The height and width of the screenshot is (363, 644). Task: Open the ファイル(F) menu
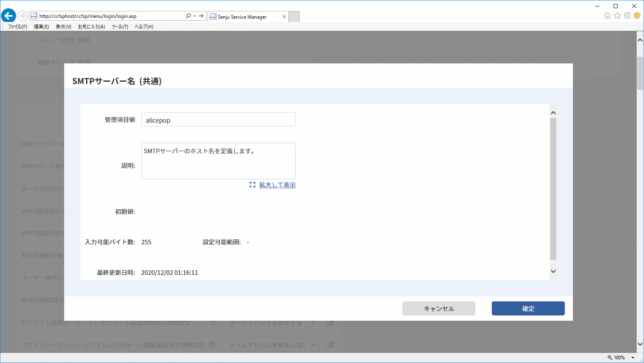[x=17, y=27]
